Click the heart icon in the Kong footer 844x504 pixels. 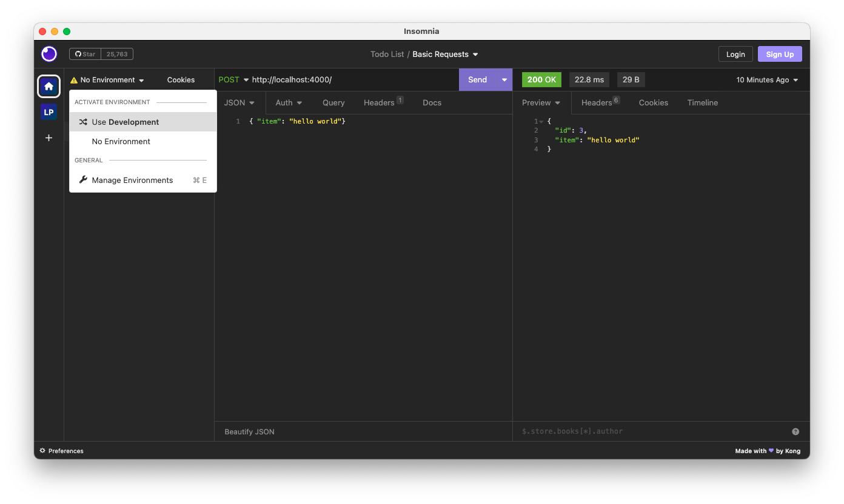coord(770,451)
